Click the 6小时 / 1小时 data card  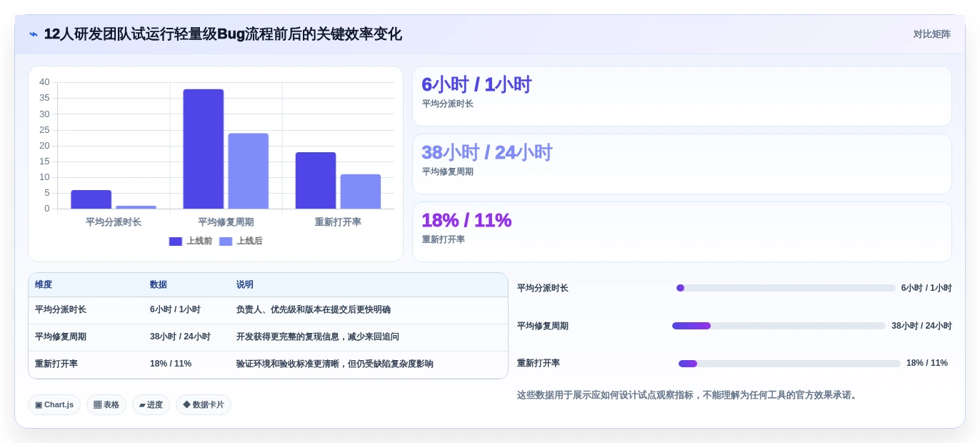[682, 96]
